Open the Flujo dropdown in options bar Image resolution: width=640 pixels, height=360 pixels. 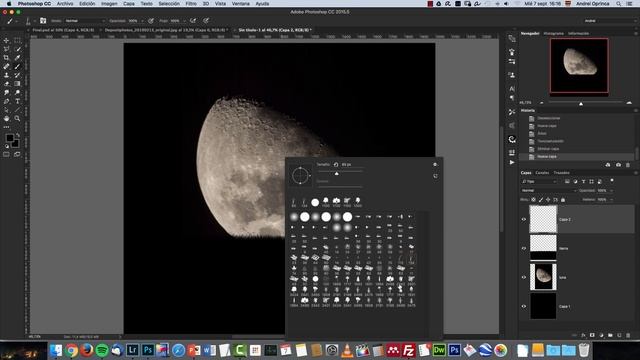(x=184, y=20)
